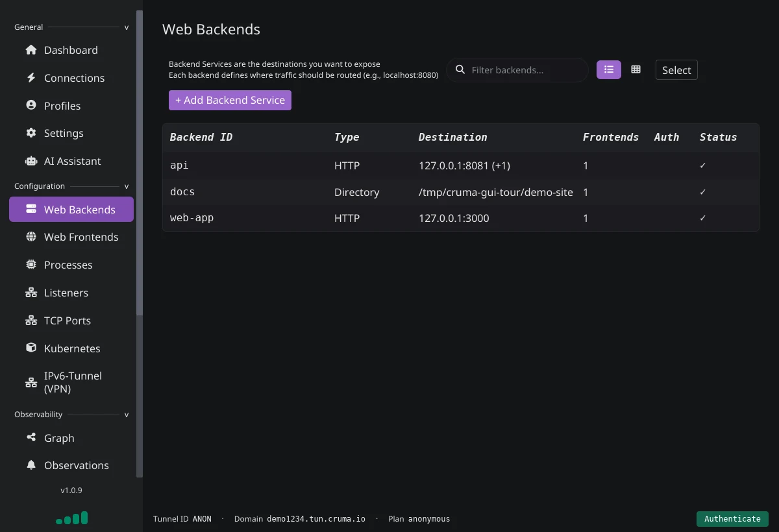Open the Kubernetes page
This screenshot has width=779, height=532.
(x=71, y=348)
